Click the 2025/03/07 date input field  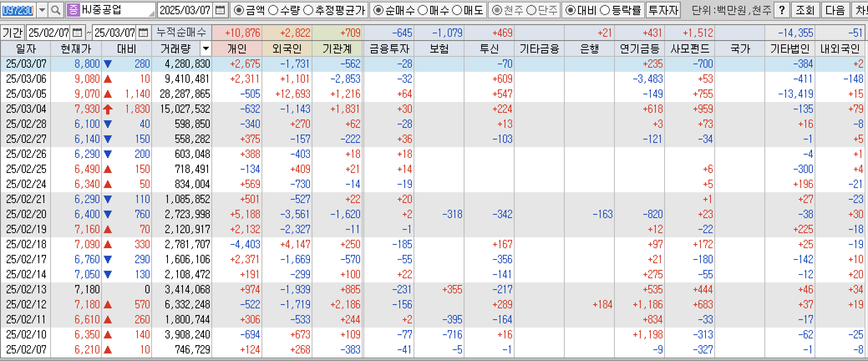(x=185, y=10)
